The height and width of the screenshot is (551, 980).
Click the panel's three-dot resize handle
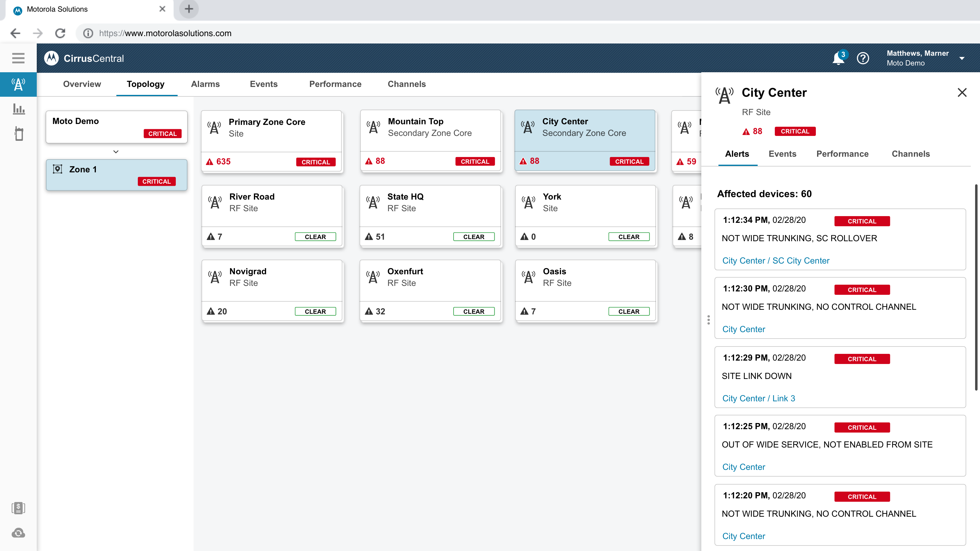pyautogui.click(x=708, y=320)
